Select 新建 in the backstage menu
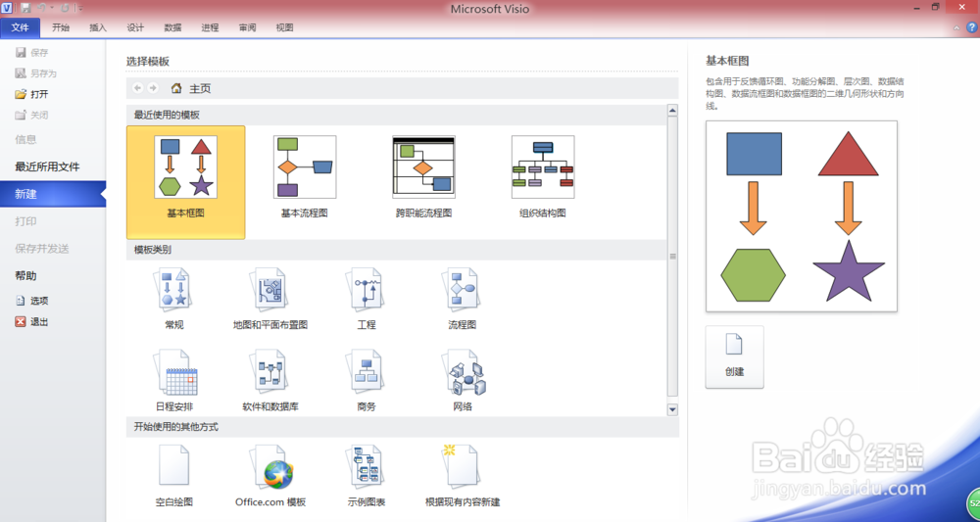 point(53,194)
